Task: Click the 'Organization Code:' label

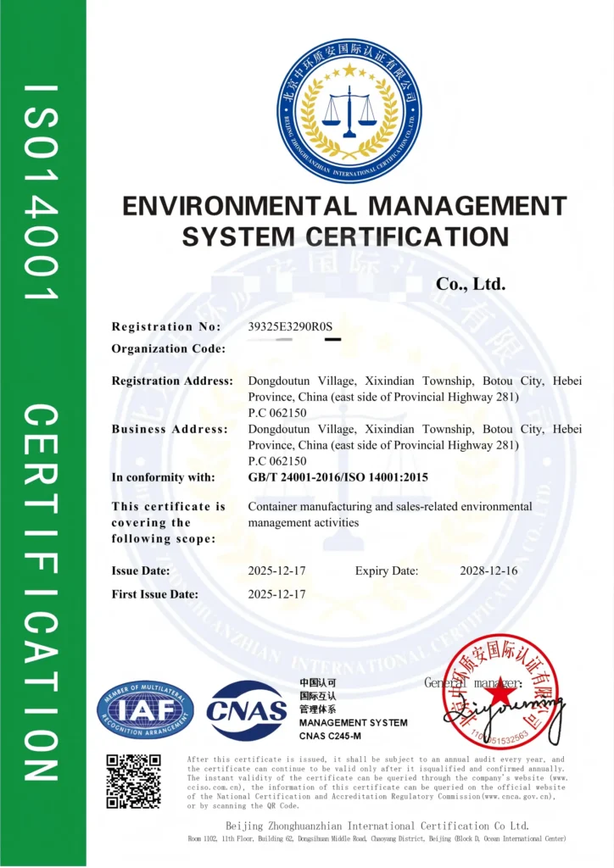Action: pos(168,348)
